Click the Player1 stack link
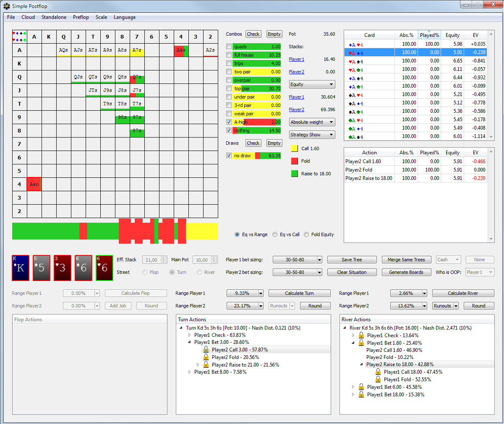 click(296, 59)
